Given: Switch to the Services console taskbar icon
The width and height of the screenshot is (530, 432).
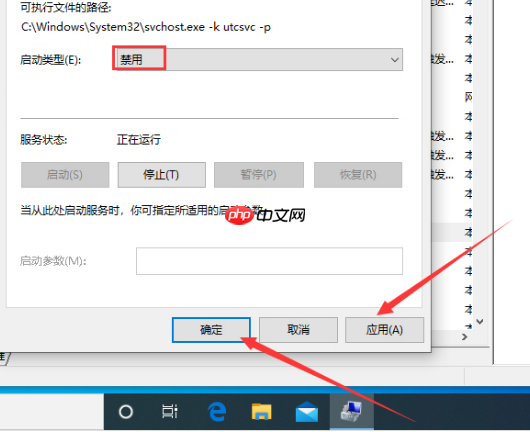Looking at the screenshot, I should click(352, 412).
